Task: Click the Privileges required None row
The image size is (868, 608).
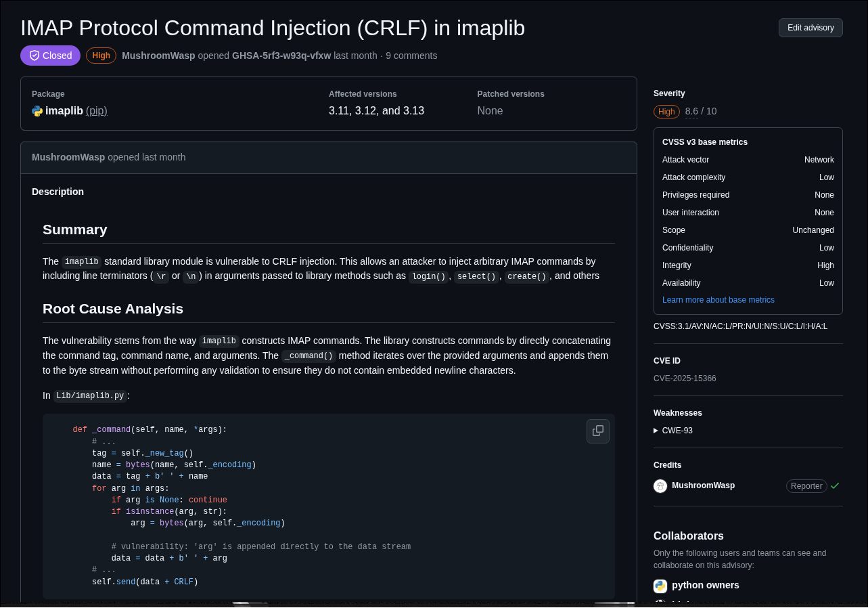Action: (x=748, y=195)
